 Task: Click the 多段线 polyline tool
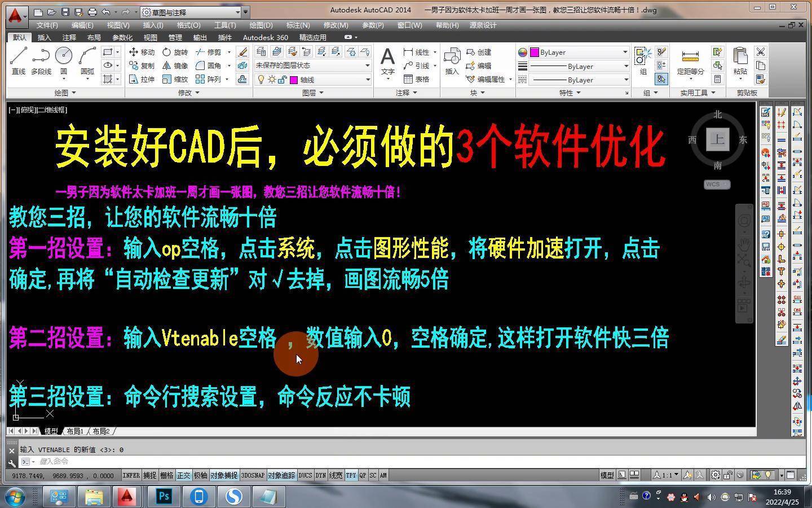pyautogui.click(x=41, y=60)
